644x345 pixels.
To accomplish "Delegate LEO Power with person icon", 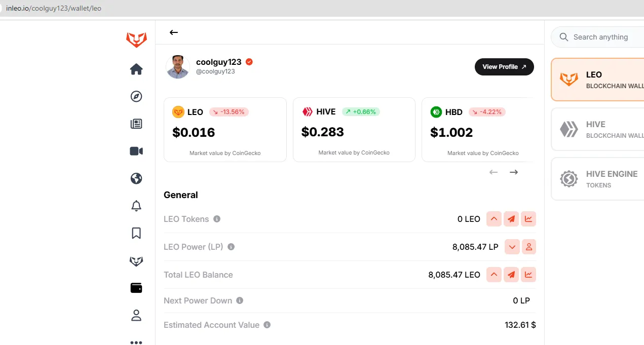I will click(529, 247).
